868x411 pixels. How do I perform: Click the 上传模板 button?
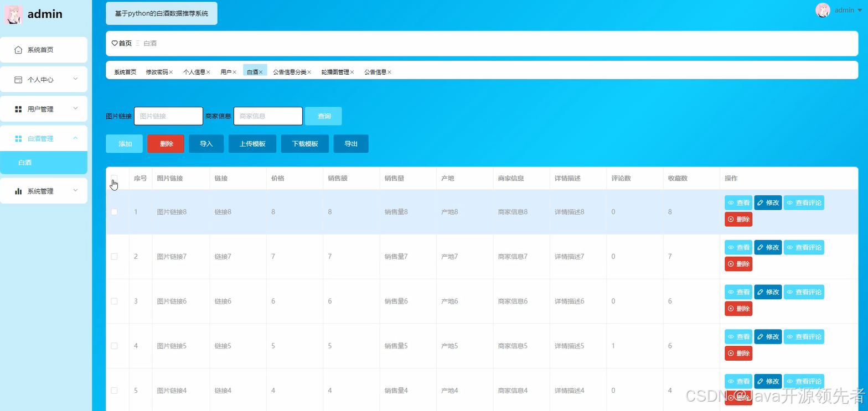(x=252, y=144)
